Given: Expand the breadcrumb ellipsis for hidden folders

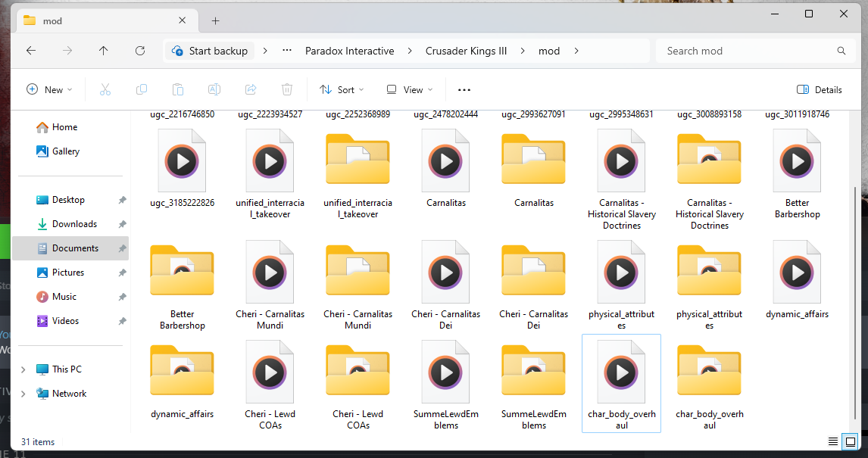Looking at the screenshot, I should [287, 51].
